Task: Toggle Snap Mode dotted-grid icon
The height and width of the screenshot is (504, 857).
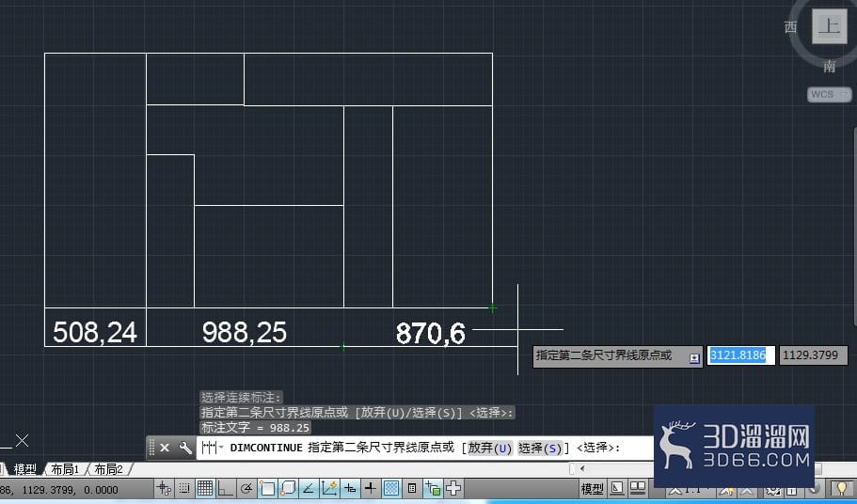Action: tap(184, 488)
